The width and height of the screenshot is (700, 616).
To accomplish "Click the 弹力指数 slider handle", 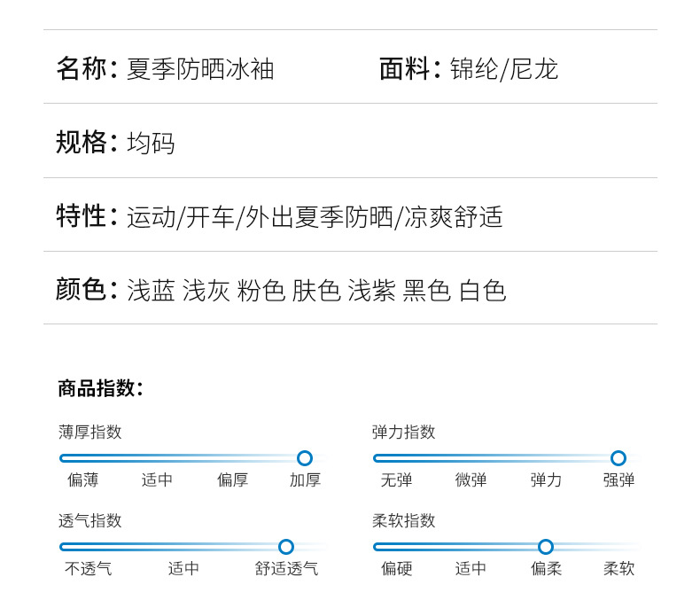I will [618, 458].
